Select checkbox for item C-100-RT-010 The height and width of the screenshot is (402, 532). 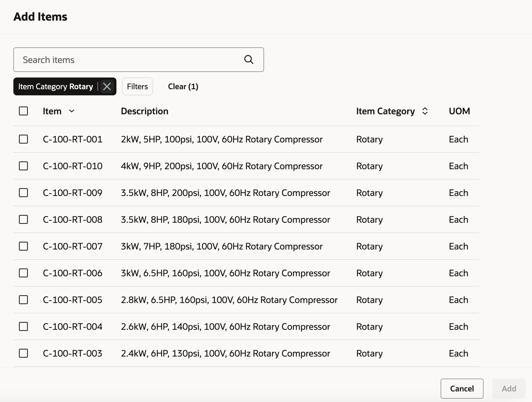(23, 166)
